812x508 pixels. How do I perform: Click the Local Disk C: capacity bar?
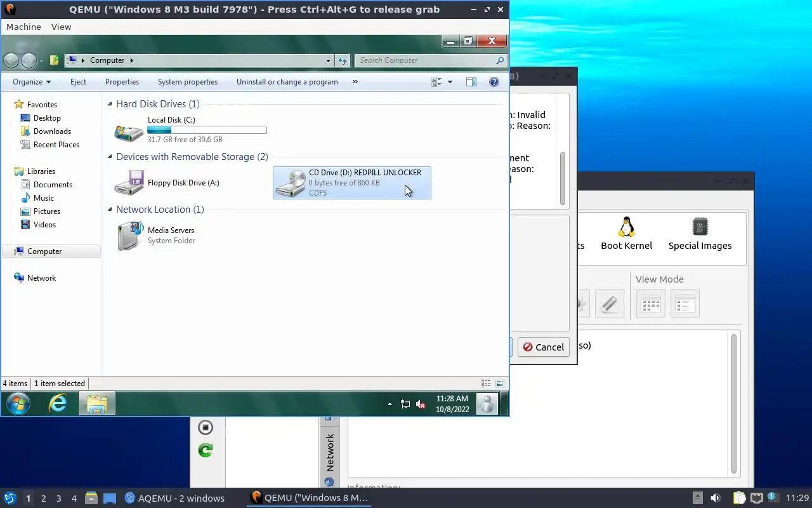click(x=207, y=130)
